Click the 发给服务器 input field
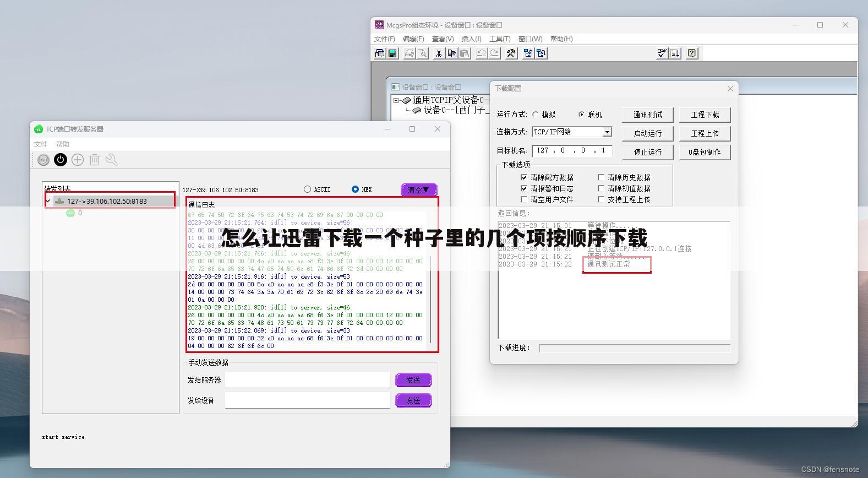 [308, 380]
